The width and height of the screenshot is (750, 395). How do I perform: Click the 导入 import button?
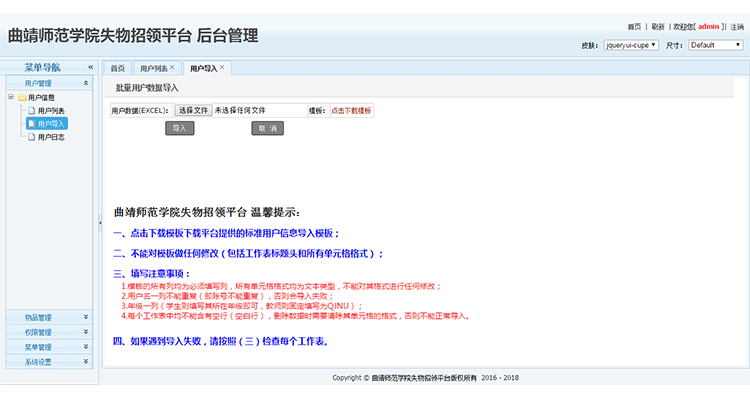point(180,128)
